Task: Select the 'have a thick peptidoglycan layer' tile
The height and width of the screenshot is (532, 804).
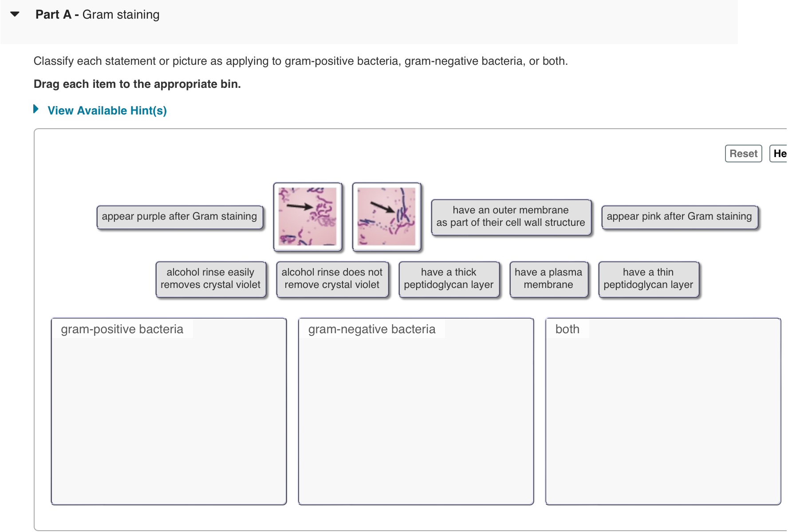Action: click(449, 278)
